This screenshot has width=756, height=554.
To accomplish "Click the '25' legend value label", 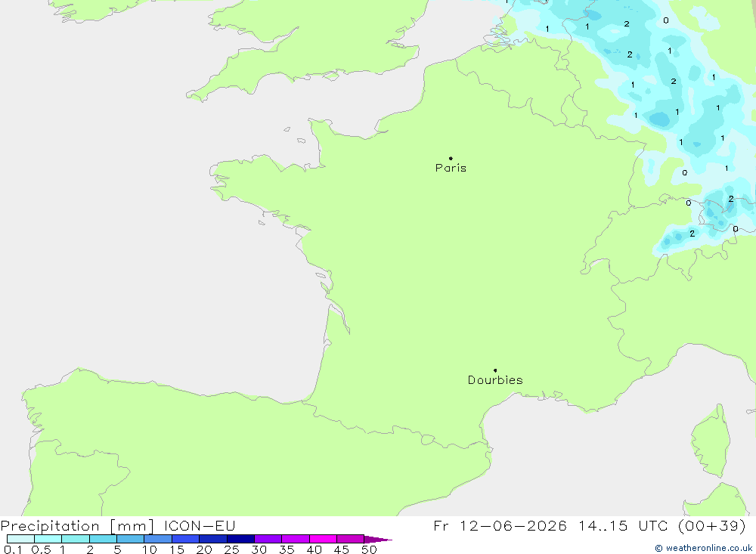I will coord(231,549).
